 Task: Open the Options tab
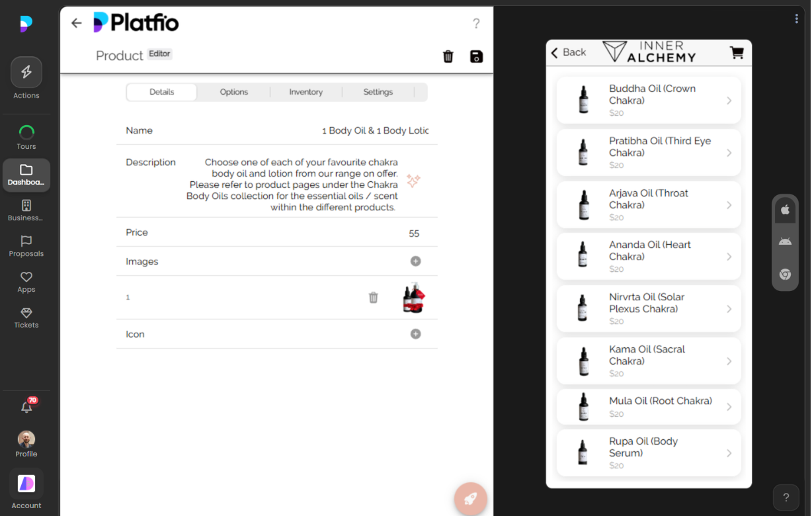coord(233,92)
